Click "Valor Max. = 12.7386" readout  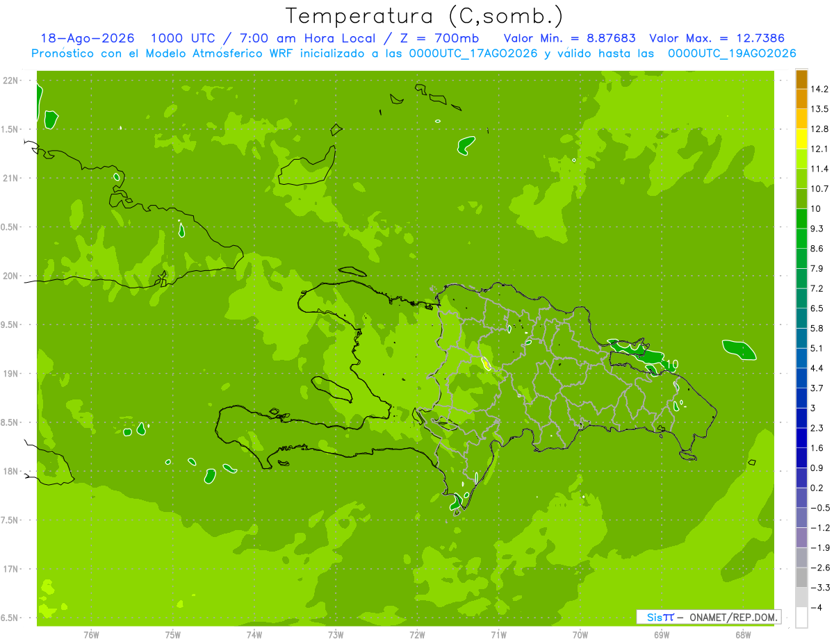click(718, 38)
